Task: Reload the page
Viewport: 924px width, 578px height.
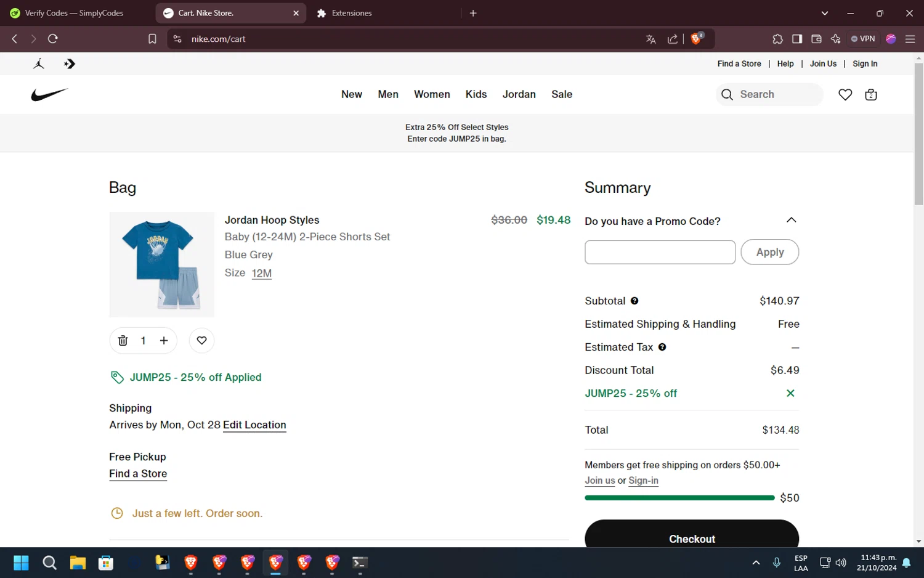Action: point(53,39)
